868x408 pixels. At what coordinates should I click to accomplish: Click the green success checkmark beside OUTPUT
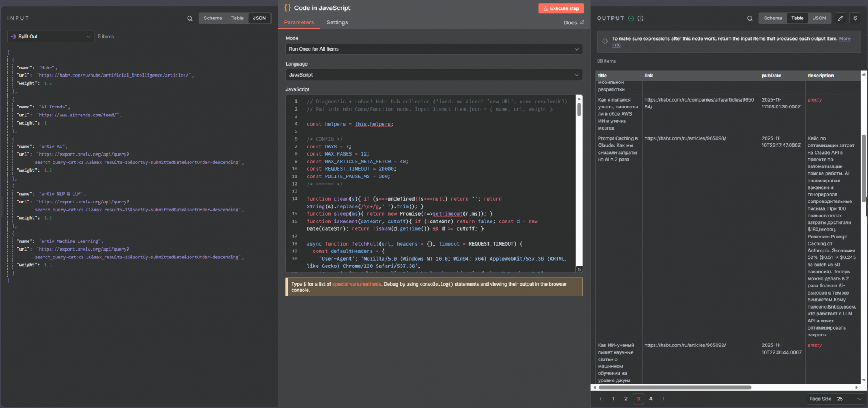pyautogui.click(x=631, y=18)
